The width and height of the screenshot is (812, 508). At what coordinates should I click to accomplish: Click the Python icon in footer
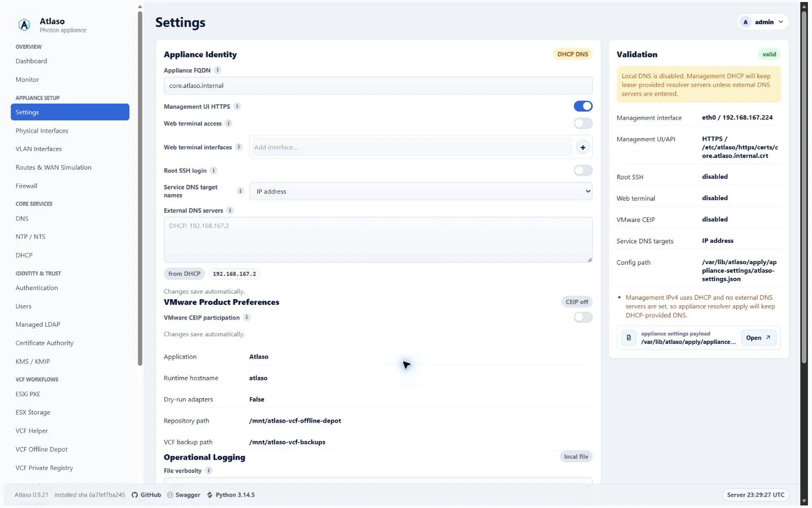point(210,495)
